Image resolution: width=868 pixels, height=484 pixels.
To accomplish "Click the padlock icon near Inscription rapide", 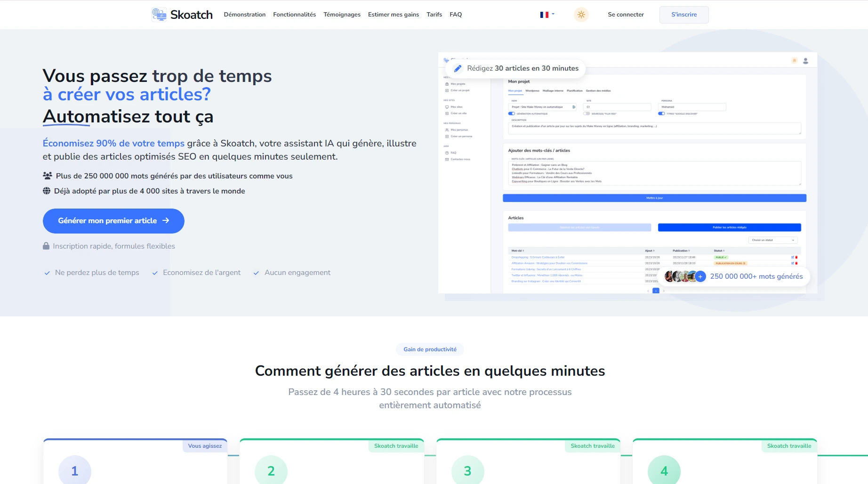I will coord(46,246).
